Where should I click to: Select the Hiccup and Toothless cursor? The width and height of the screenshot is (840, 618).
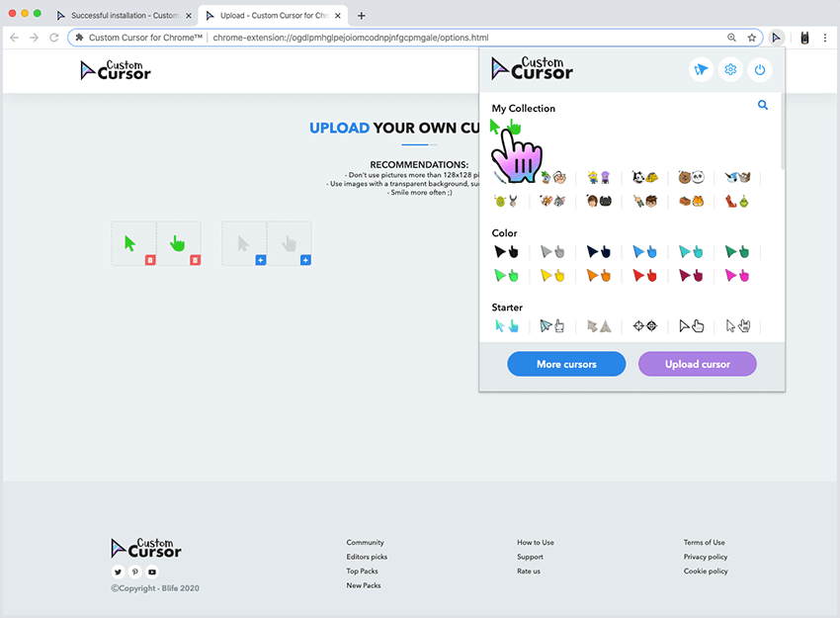coord(599,201)
